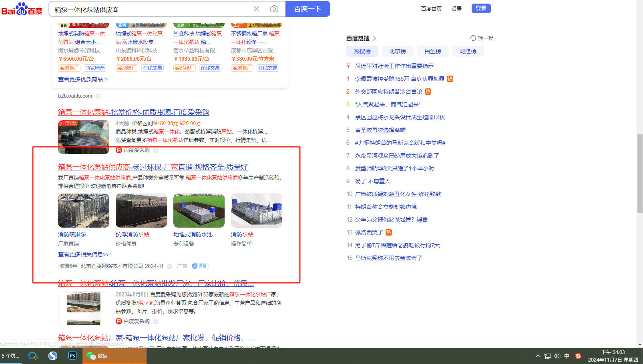Click scrollbar down arrow
The image size is (643, 364).
(640, 344)
